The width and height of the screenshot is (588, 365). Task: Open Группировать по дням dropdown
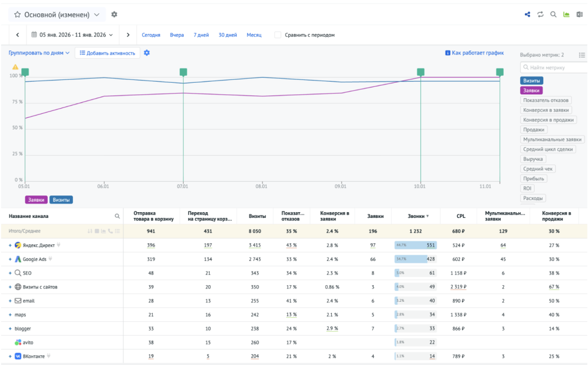pyautogui.click(x=39, y=53)
